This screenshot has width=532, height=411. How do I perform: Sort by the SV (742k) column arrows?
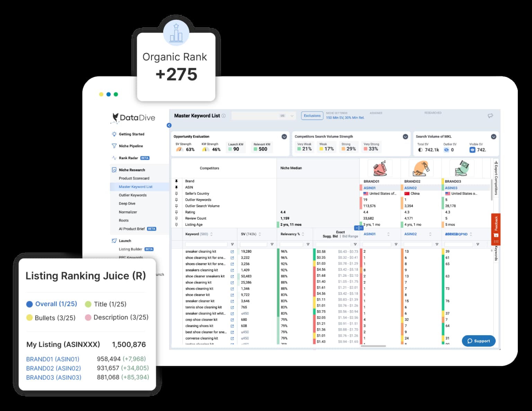(260, 234)
